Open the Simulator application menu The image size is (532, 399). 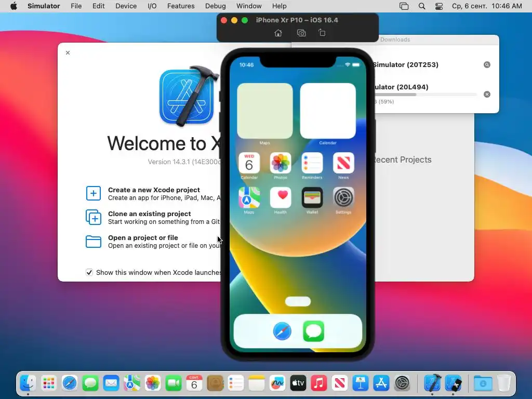[x=44, y=6]
